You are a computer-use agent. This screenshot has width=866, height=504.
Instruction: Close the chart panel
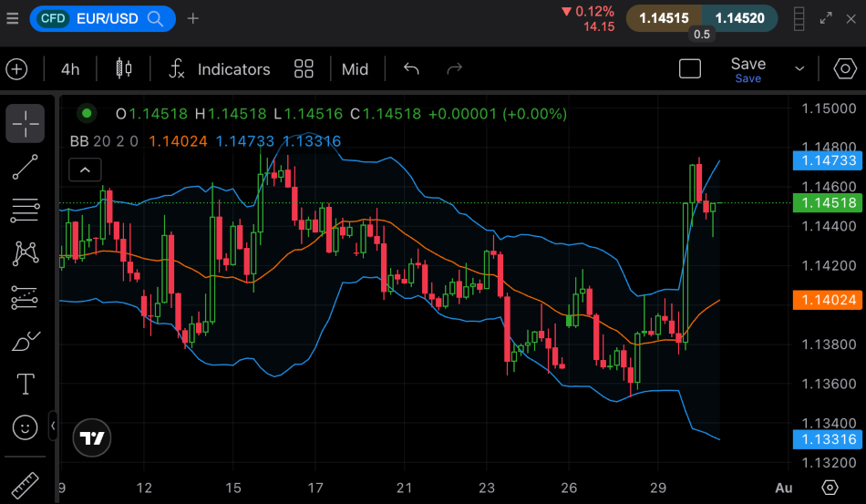(851, 19)
